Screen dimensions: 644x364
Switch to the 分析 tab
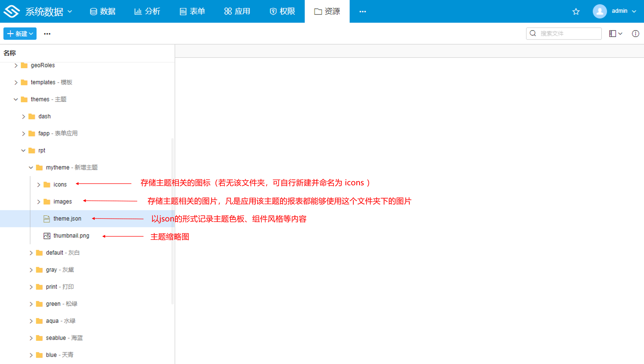pyautogui.click(x=147, y=11)
